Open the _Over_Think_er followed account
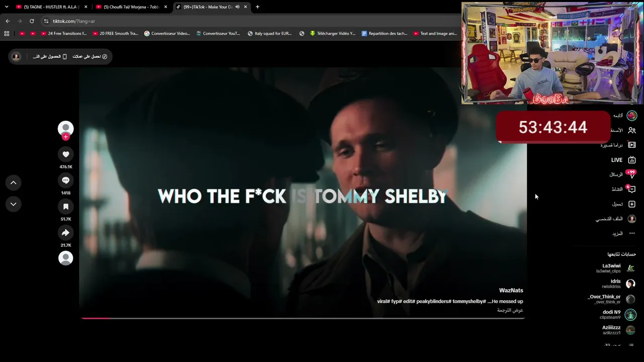 (x=612, y=299)
